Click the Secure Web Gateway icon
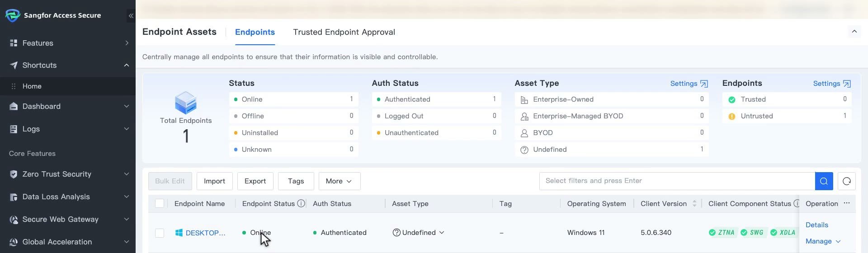The width and height of the screenshot is (868, 253). coord(14,219)
